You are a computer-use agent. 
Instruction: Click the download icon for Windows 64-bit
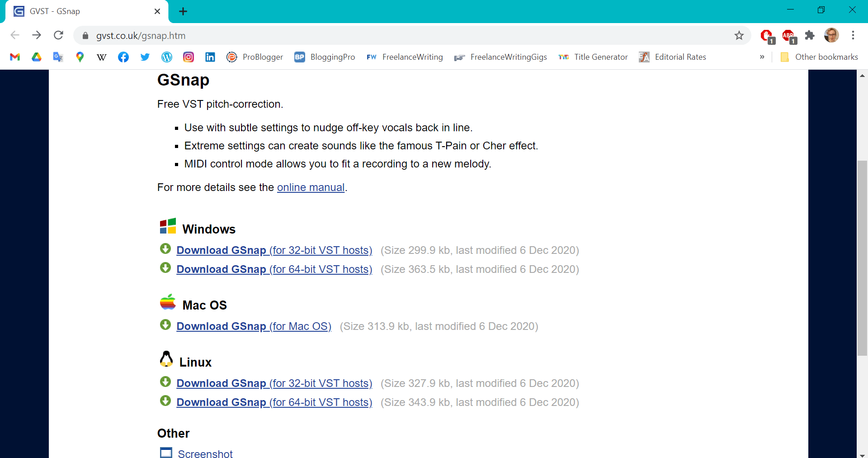pyautogui.click(x=165, y=268)
